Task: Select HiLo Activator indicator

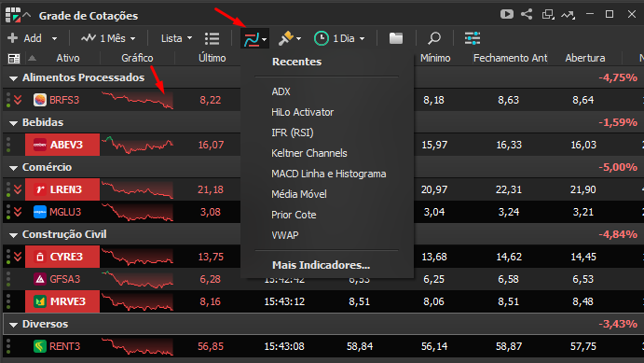Action: click(x=302, y=112)
